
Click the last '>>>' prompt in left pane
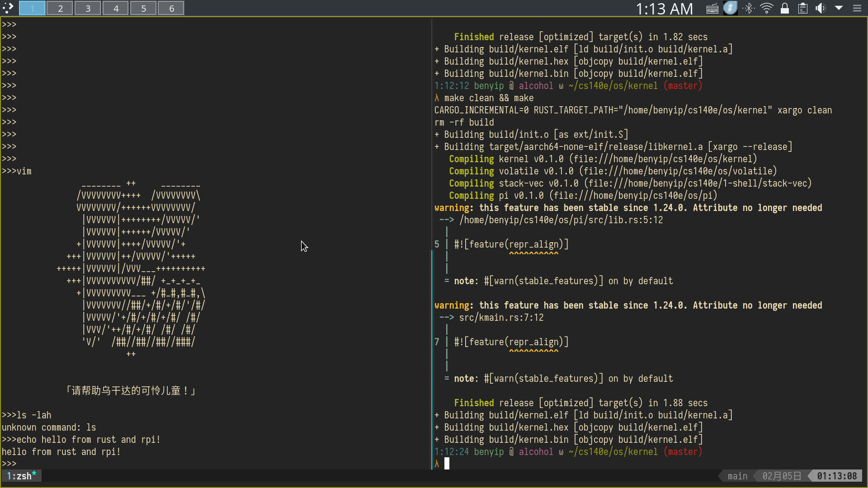[x=9, y=464]
